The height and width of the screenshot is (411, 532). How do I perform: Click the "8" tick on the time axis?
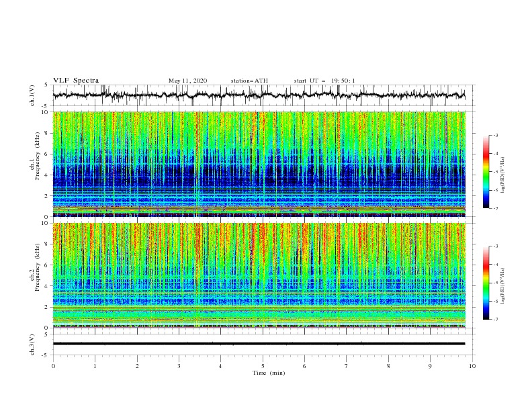[388, 366]
